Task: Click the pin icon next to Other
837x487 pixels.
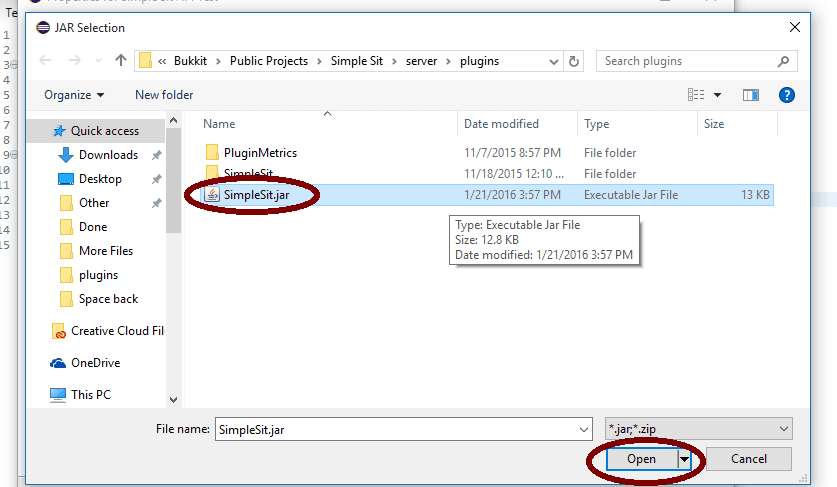Action: click(156, 203)
